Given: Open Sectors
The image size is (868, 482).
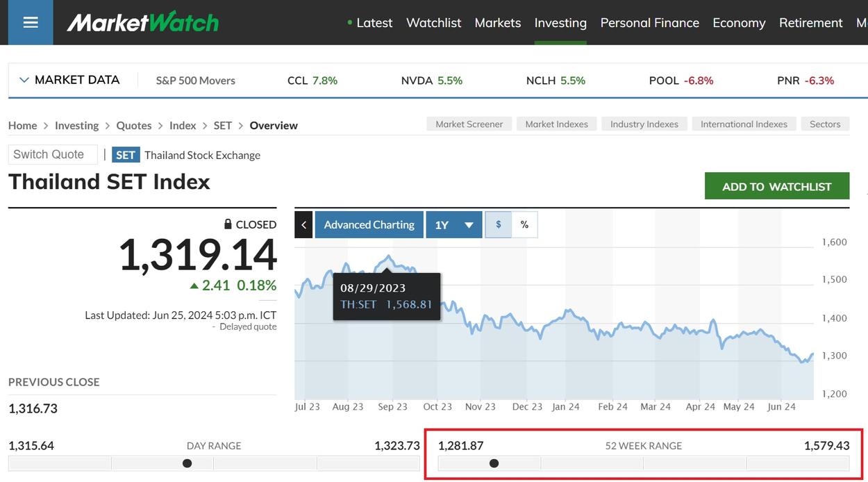Looking at the screenshot, I should coord(825,124).
